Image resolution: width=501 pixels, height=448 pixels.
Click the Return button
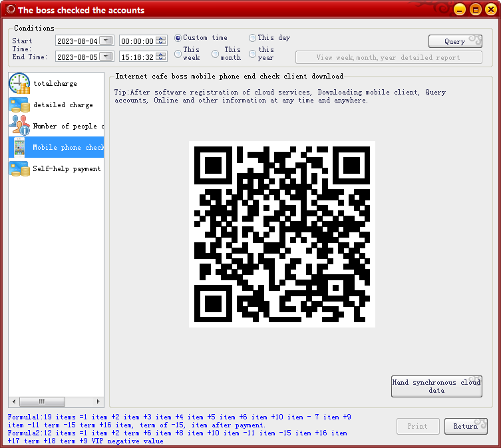(466, 426)
